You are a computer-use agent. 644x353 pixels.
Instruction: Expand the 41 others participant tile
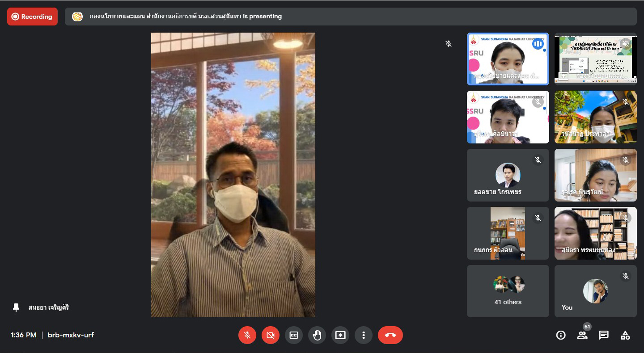click(x=508, y=291)
